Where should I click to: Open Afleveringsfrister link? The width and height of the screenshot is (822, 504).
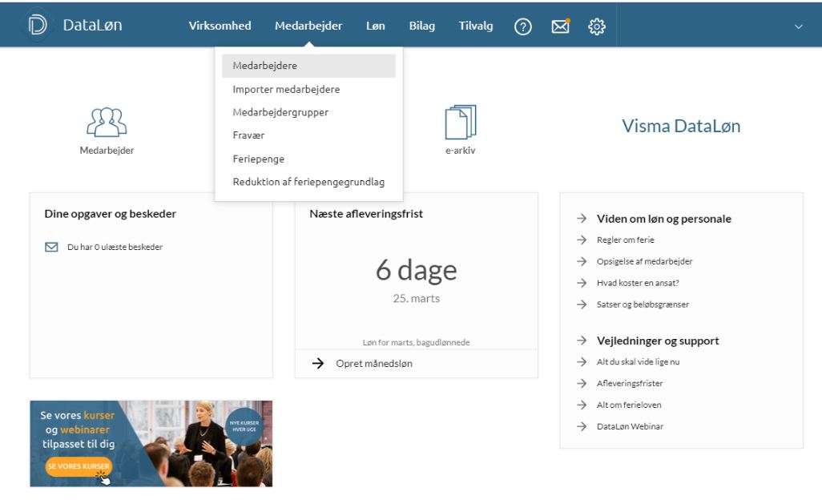630,383
